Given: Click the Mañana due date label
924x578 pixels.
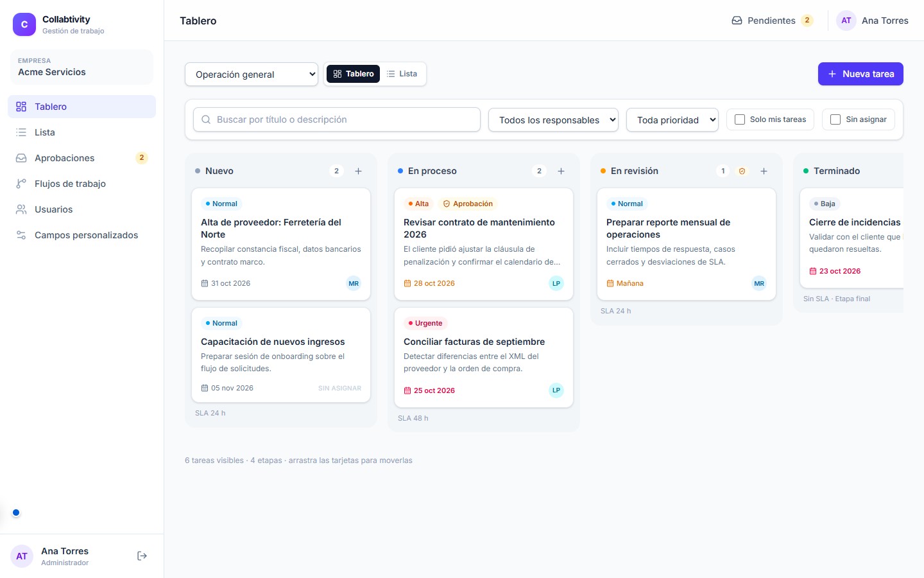Looking at the screenshot, I should (x=625, y=283).
